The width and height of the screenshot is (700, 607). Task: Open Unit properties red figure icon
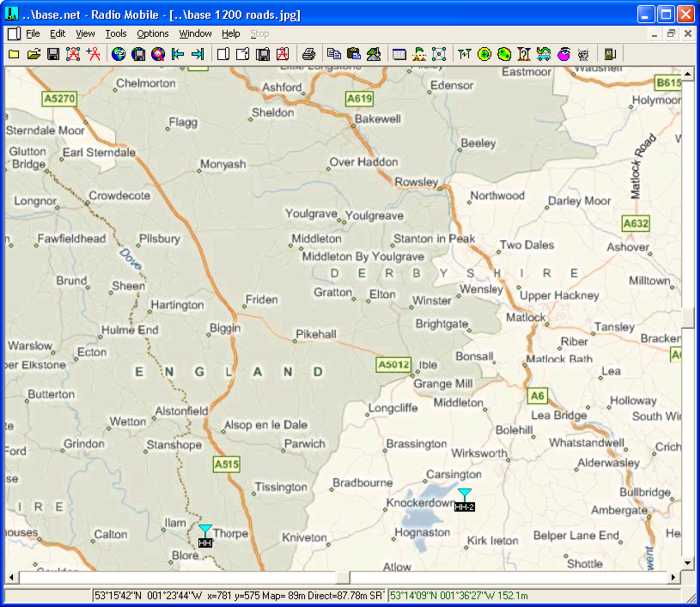(93, 54)
